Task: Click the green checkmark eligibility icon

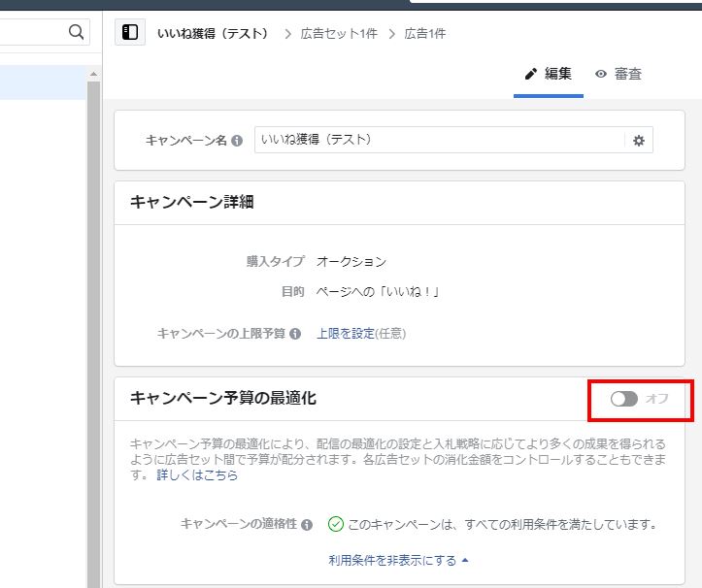Action: (x=336, y=524)
